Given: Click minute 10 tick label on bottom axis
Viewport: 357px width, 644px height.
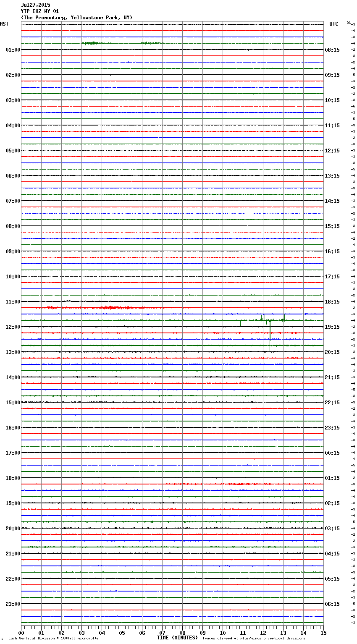Looking at the screenshot, I should click(x=223, y=633).
